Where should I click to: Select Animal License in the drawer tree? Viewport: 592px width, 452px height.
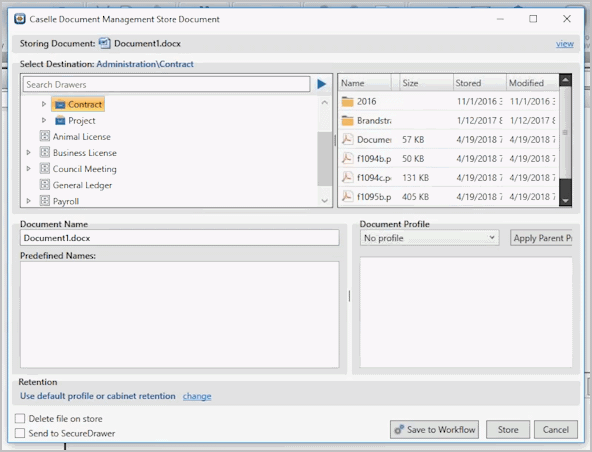coord(82,136)
